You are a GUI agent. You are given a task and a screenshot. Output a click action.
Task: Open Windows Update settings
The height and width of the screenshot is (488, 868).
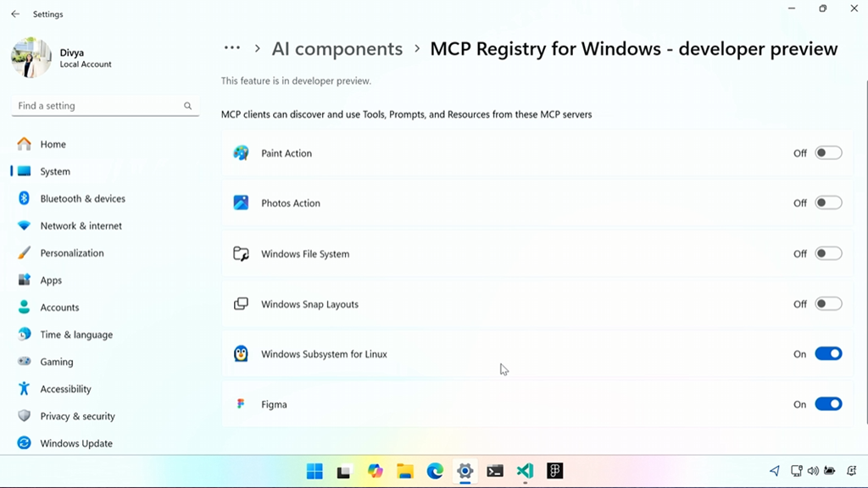[105, 443]
